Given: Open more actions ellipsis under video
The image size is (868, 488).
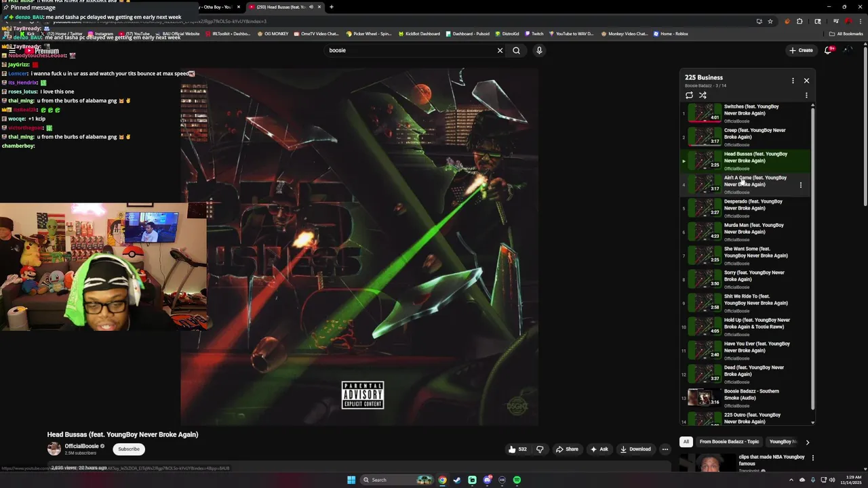Looking at the screenshot, I should tap(665, 449).
